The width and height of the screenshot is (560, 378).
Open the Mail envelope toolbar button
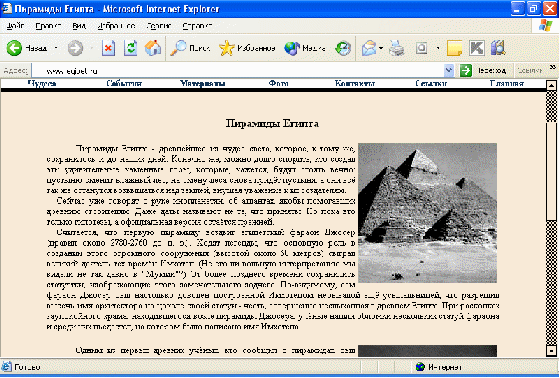[x=369, y=48]
